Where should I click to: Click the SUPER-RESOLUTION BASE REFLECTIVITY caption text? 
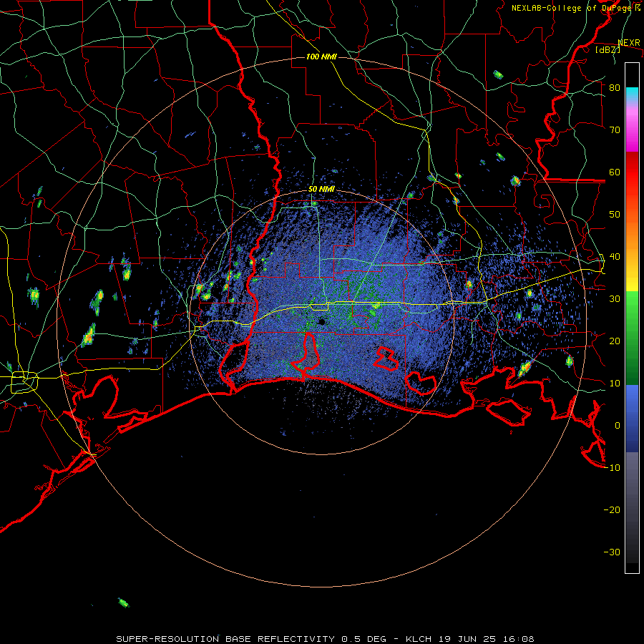[225, 639]
